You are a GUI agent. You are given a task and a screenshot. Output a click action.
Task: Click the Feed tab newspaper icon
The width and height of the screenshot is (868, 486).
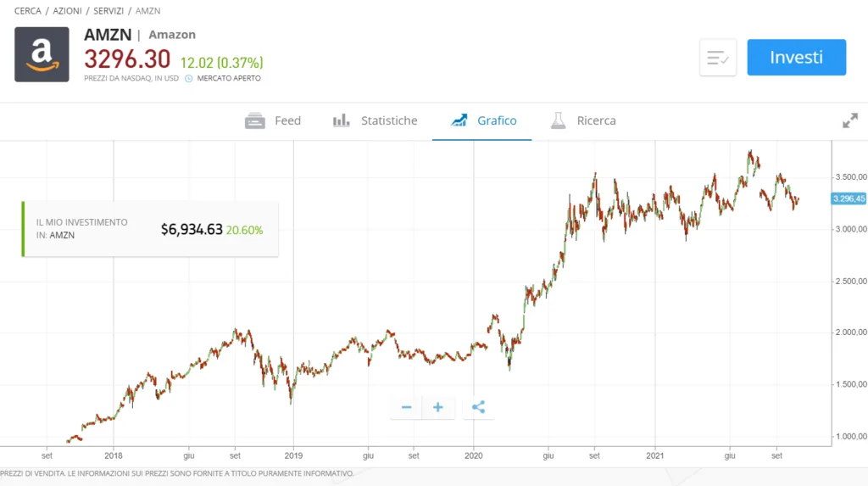(x=254, y=120)
